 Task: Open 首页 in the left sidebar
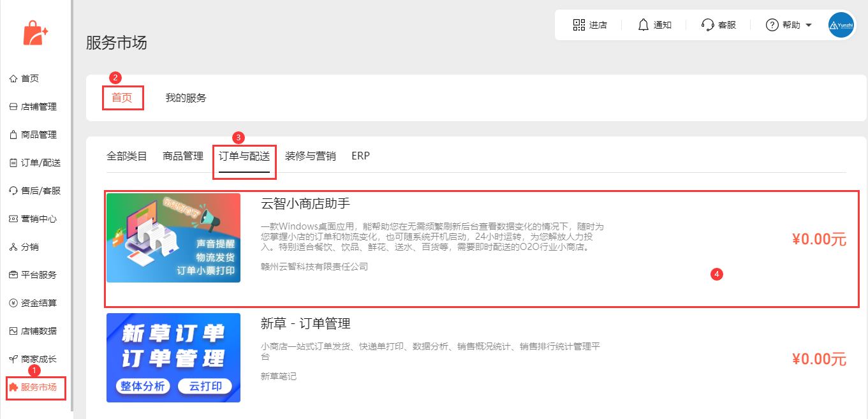pyautogui.click(x=30, y=78)
